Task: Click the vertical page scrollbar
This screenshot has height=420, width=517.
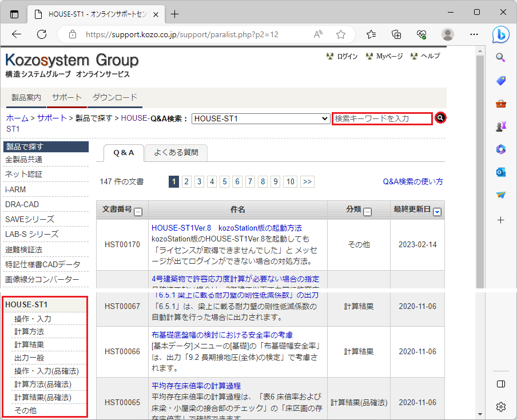Action: pos(480,172)
